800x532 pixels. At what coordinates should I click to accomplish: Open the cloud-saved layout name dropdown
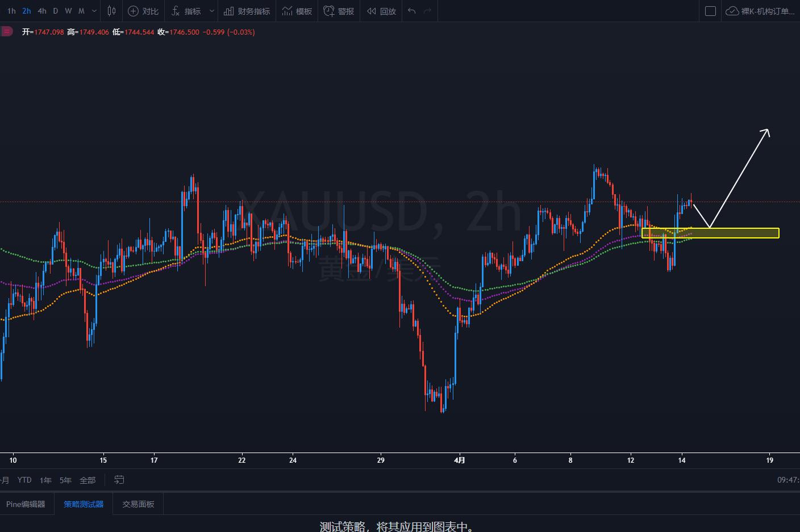pyautogui.click(x=760, y=11)
